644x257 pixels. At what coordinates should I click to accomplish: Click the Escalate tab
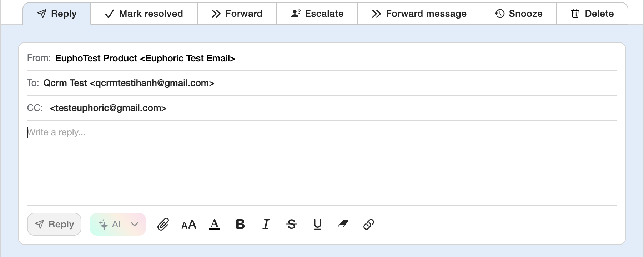317,14
